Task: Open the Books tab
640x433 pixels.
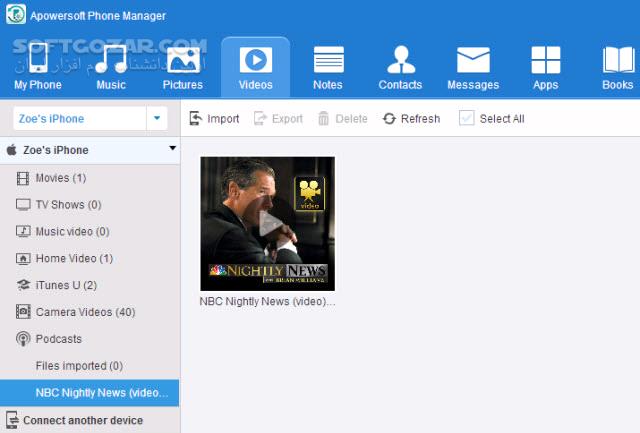Action: pyautogui.click(x=618, y=67)
